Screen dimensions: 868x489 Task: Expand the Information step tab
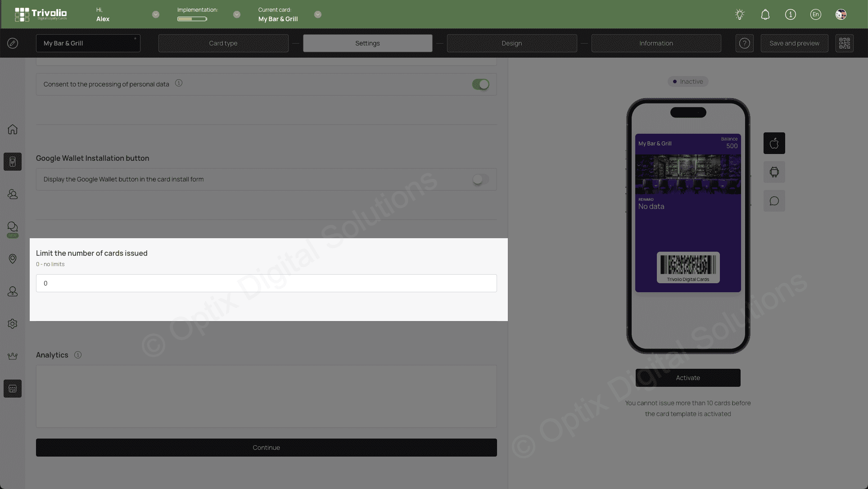(x=656, y=43)
